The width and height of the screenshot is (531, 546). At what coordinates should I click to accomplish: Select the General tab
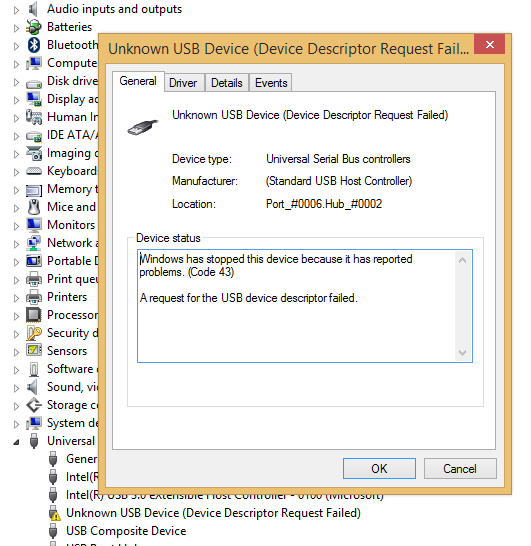pos(138,81)
